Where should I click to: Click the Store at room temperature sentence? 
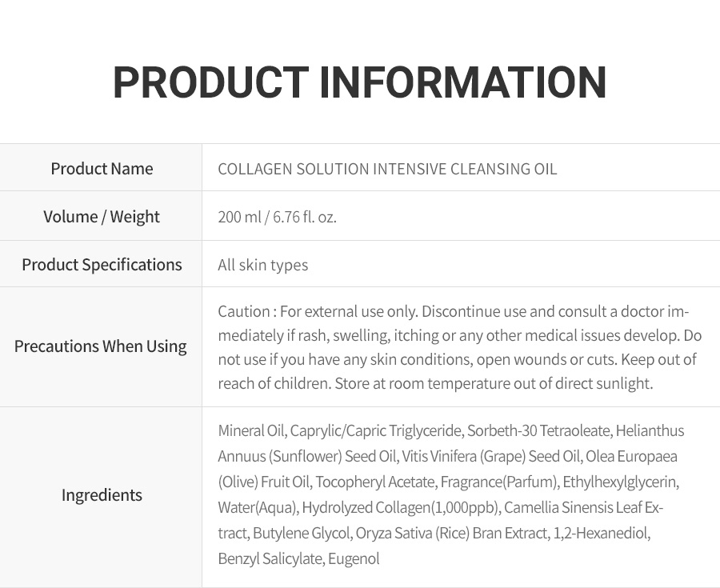pos(494,383)
